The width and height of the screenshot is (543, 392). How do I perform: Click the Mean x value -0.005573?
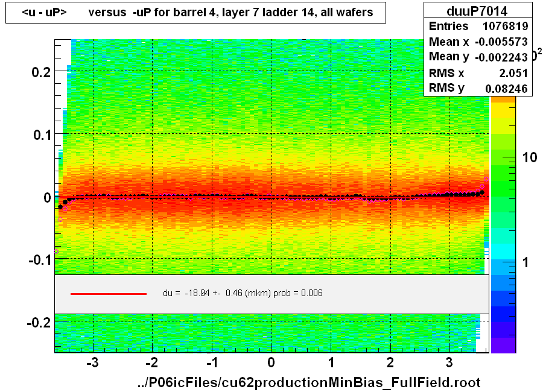point(501,42)
